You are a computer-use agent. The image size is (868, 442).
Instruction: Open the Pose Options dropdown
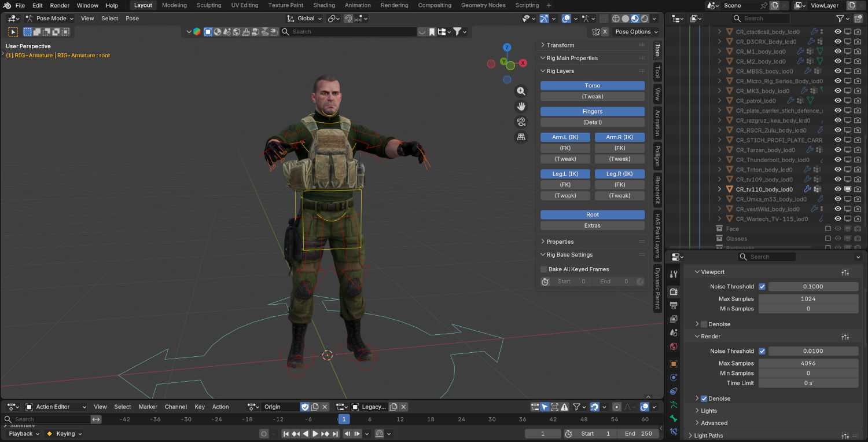pos(636,31)
